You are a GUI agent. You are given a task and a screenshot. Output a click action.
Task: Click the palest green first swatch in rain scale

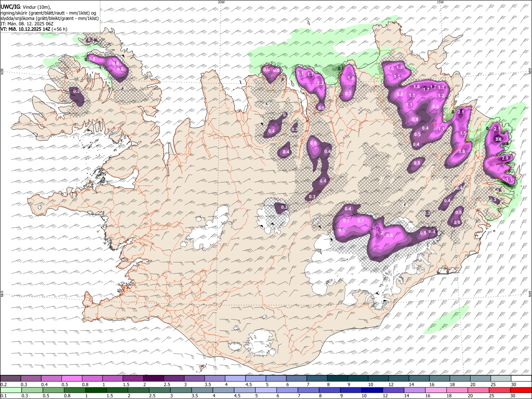pyautogui.click(x=10, y=390)
